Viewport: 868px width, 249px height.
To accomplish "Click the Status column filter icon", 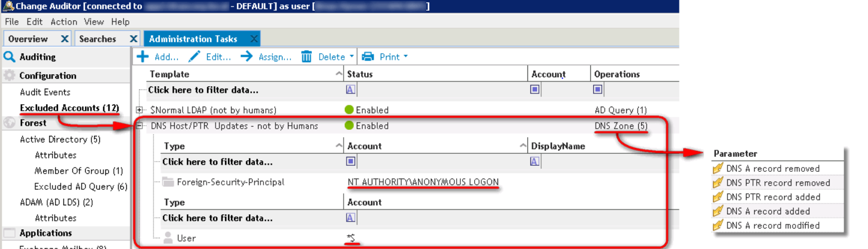I will 351,90.
